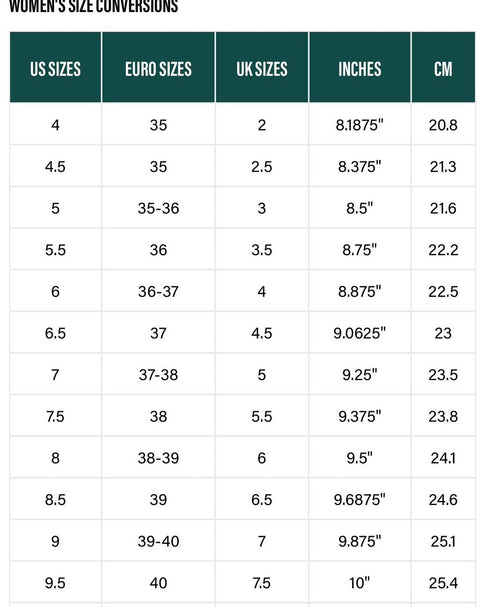Click the INCHES column header
This screenshot has width=490, height=607.
point(360,67)
